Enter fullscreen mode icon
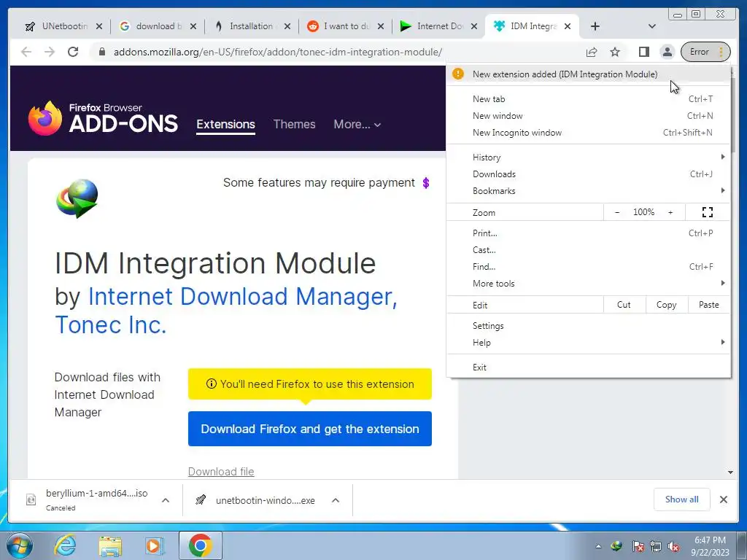 pyautogui.click(x=708, y=212)
